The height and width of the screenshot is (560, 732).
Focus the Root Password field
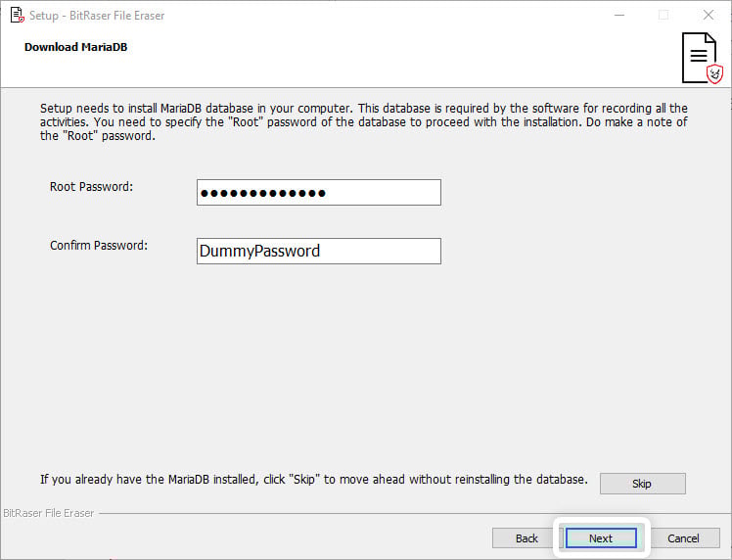click(x=319, y=192)
